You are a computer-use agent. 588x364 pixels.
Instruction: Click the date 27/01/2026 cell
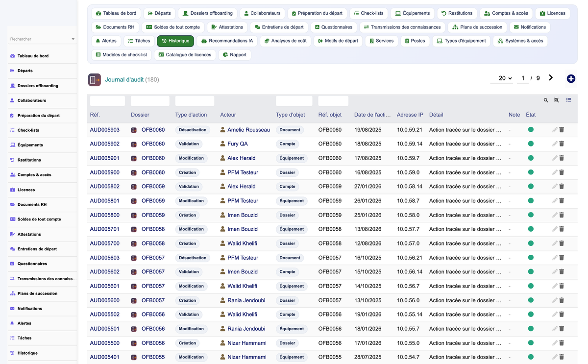coord(367,187)
